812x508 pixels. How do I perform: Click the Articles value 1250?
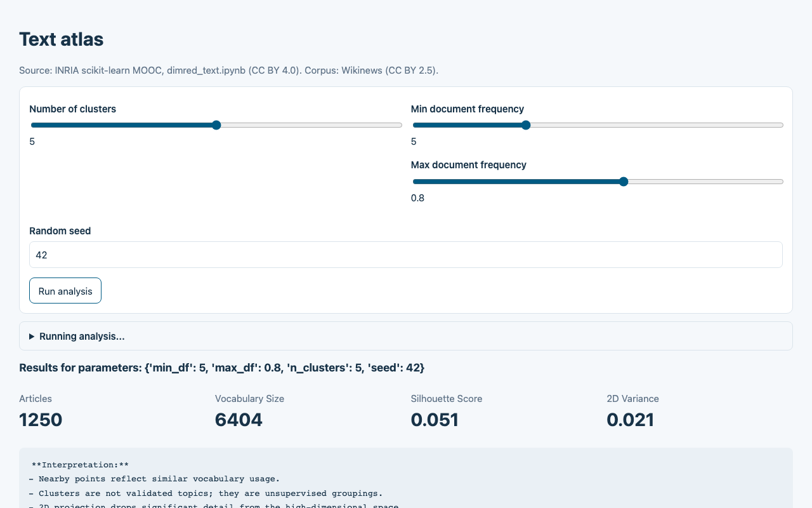41,420
